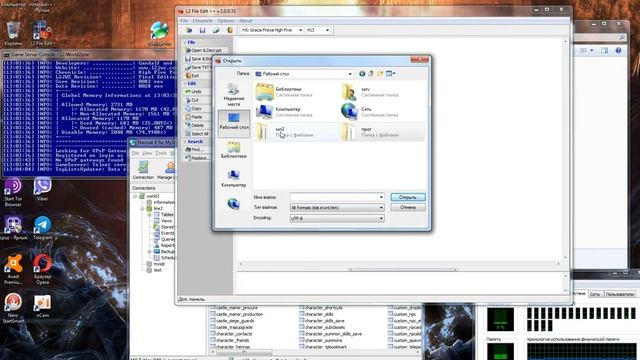The width and height of the screenshot is (640, 360).
Task: Open the Options menu in L2 File Edit
Action: point(226,21)
